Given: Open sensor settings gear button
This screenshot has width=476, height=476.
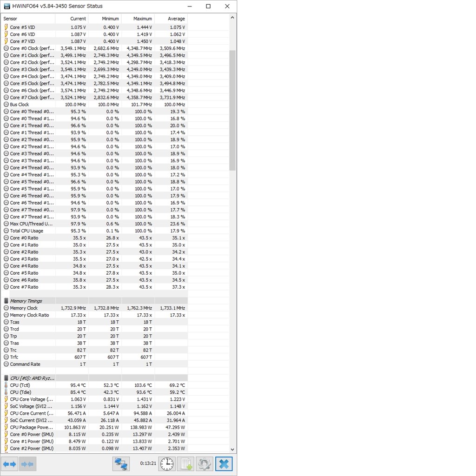Looking at the screenshot, I should point(205,464).
